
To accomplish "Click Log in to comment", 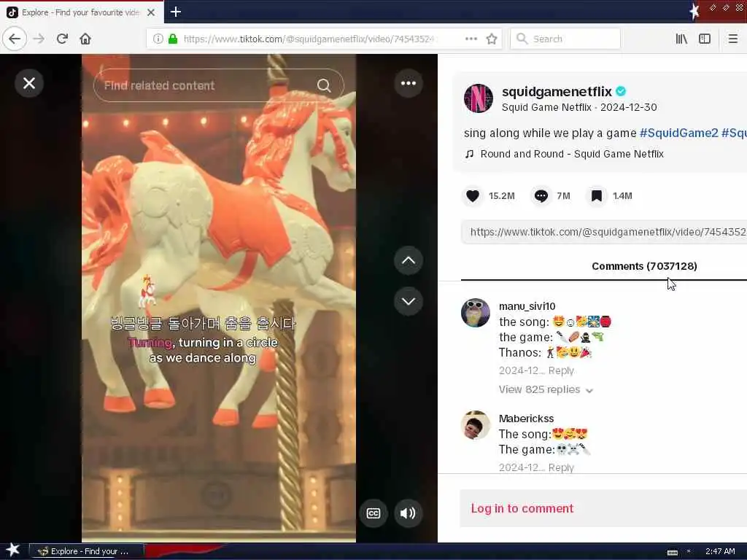I will [x=522, y=508].
